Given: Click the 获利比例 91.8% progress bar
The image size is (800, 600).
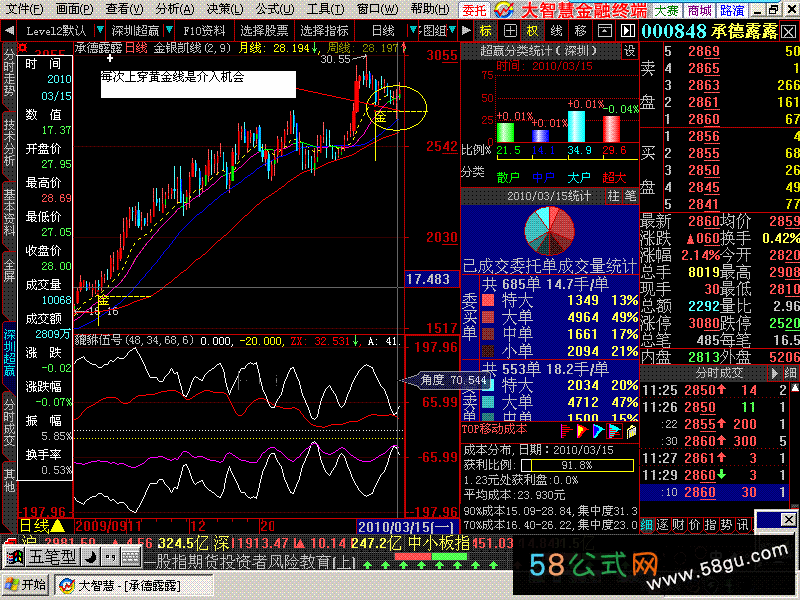Looking at the screenshot, I should (578, 465).
